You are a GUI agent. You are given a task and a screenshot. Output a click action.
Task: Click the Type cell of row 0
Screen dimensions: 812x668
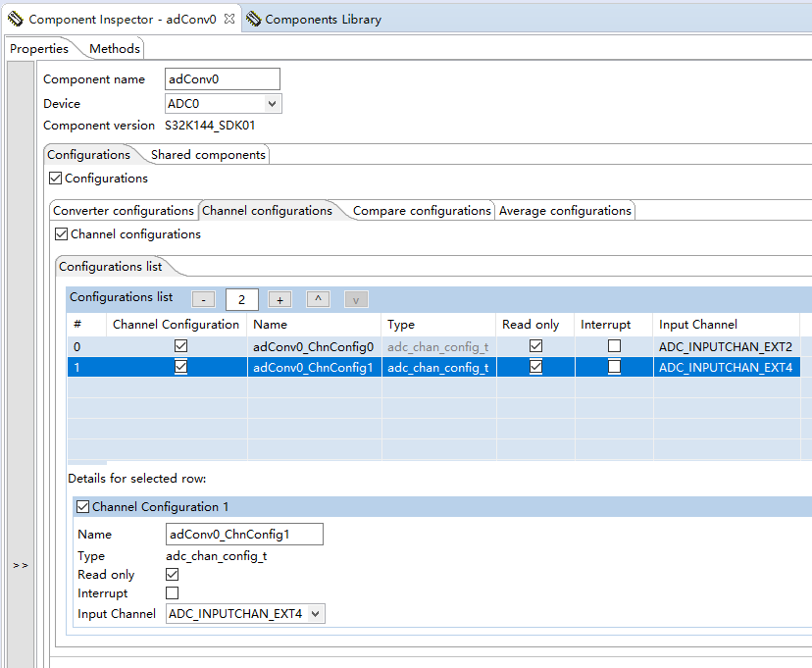click(438, 346)
